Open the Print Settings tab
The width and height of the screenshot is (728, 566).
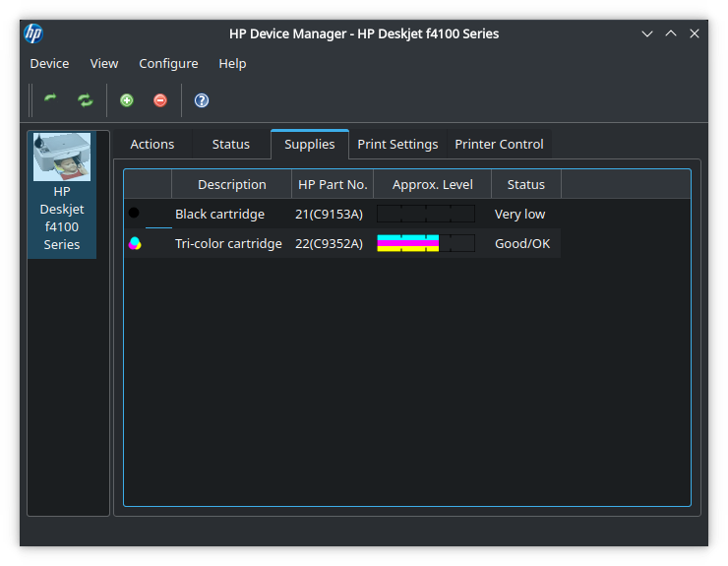[x=397, y=145]
